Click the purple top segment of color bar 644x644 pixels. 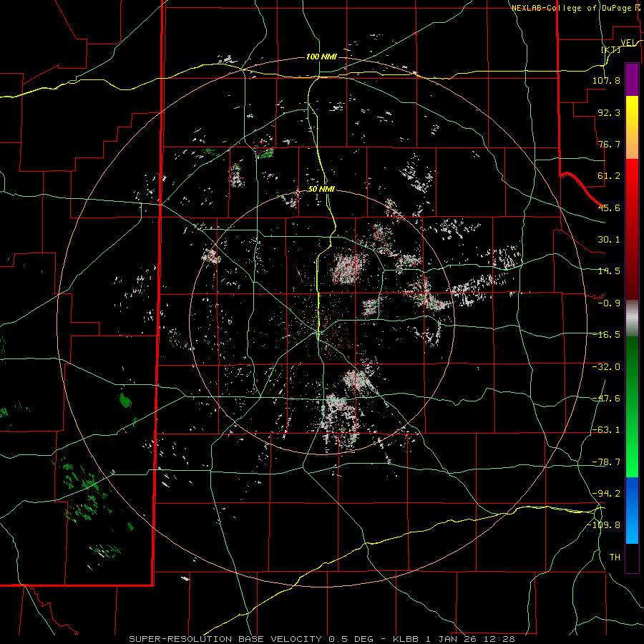pos(632,79)
